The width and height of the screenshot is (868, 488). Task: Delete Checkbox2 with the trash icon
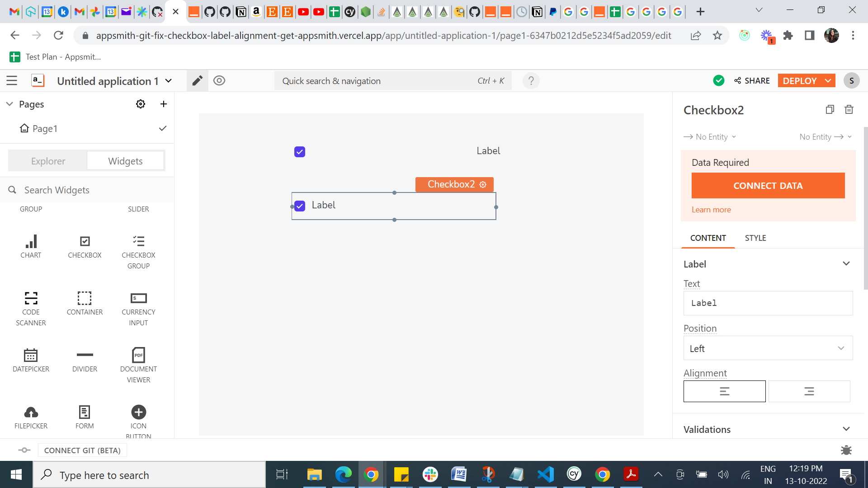(x=849, y=109)
